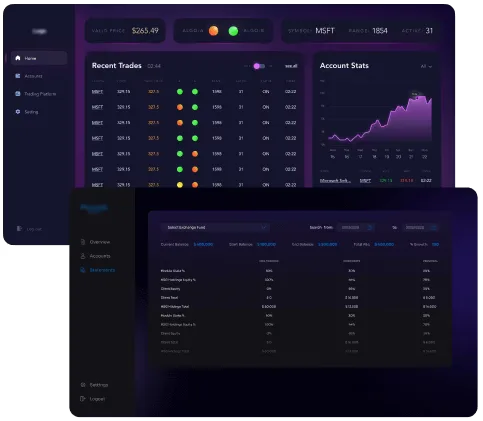Screen dimensions: 483x421
Task: Toggle the Recent Trades purple switch
Action: (259, 66)
